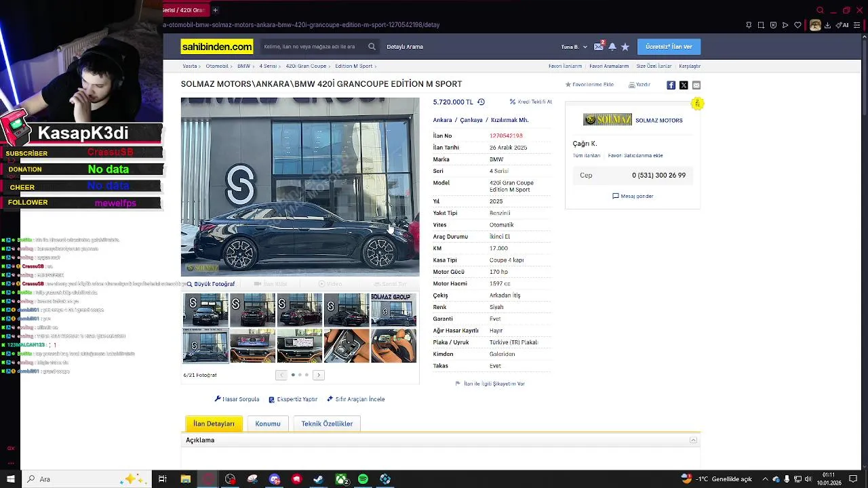The height and width of the screenshot is (488, 868).
Task: Open the browser easy setup menu icon
Action: pos(858,25)
